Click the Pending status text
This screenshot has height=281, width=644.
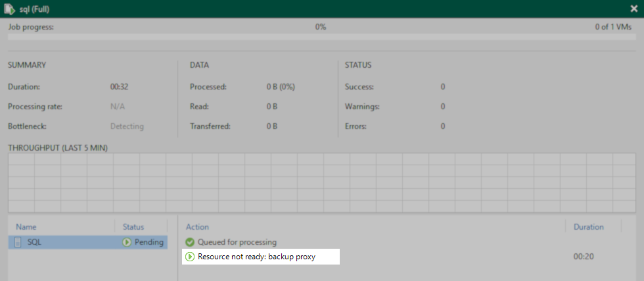149,242
